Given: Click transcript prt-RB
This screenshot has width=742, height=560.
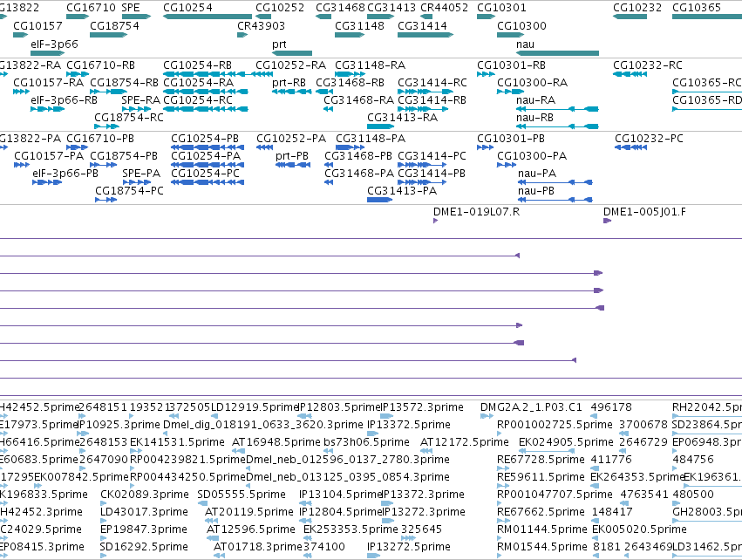Looking at the screenshot, I should (x=289, y=82).
